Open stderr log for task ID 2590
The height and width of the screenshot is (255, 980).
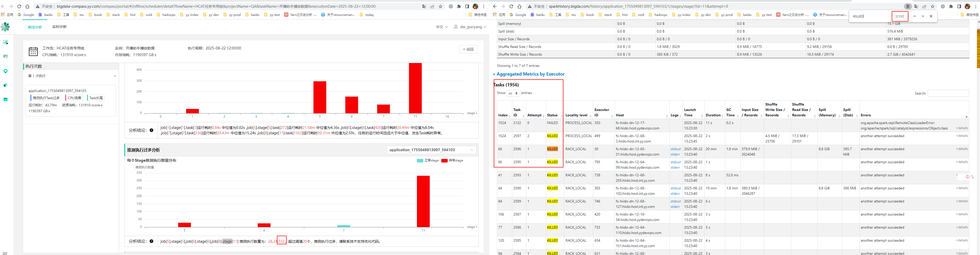point(675,194)
